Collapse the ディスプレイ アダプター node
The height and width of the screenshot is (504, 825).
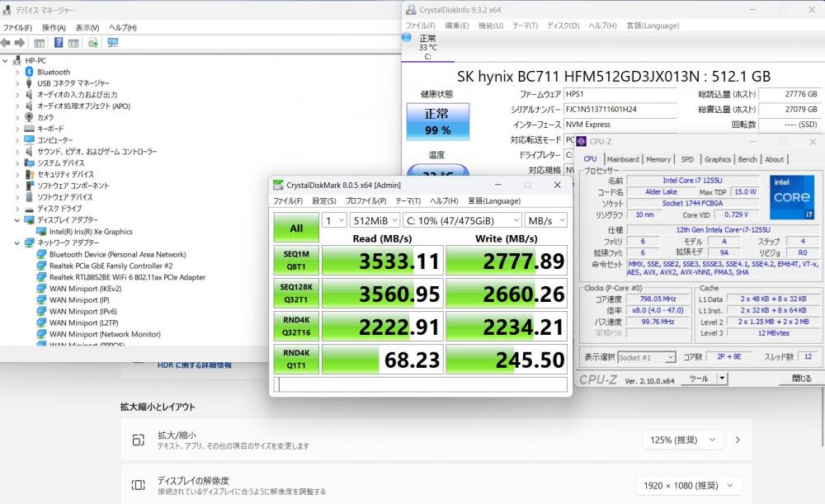tap(16, 220)
